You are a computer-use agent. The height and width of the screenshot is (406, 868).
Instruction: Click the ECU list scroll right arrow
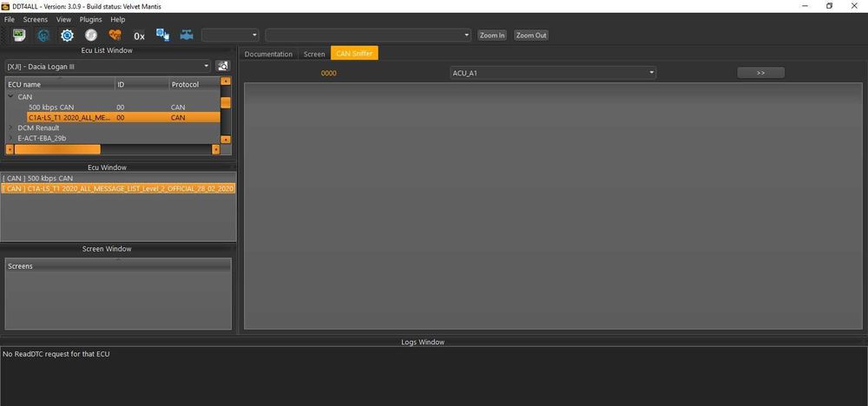click(x=216, y=149)
